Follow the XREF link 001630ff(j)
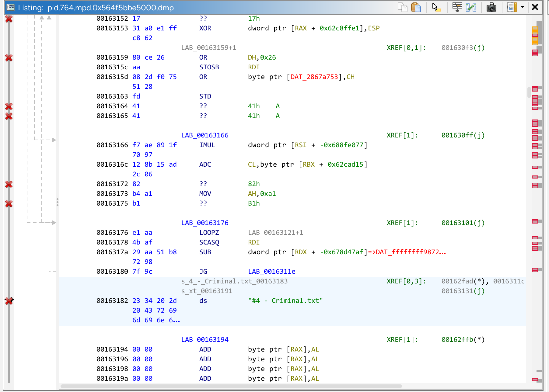Screen dimensions: 549x392 [x=462, y=135]
